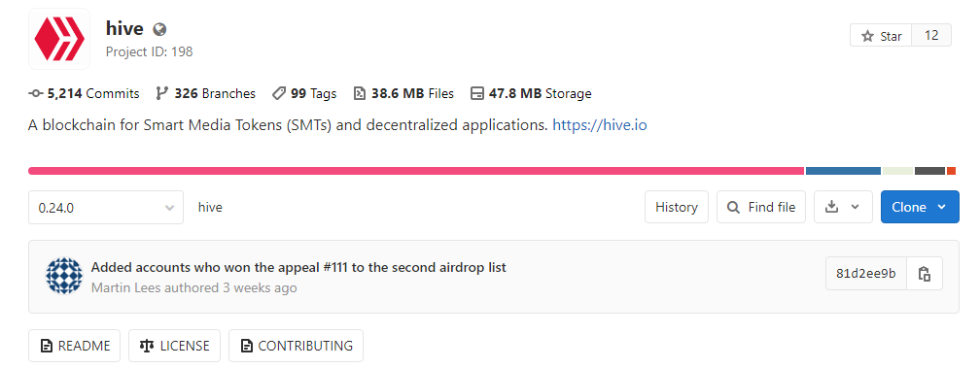Open the LICENSE file button
980x368 pixels.
point(174,346)
